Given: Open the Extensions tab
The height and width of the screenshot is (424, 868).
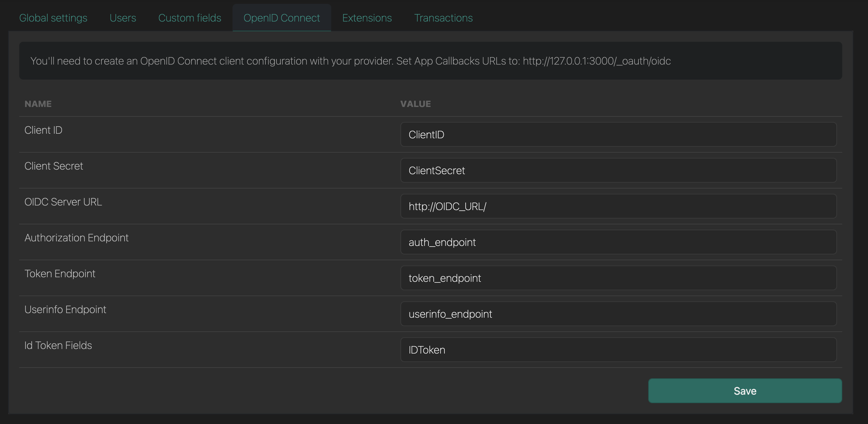Looking at the screenshot, I should coord(367,18).
